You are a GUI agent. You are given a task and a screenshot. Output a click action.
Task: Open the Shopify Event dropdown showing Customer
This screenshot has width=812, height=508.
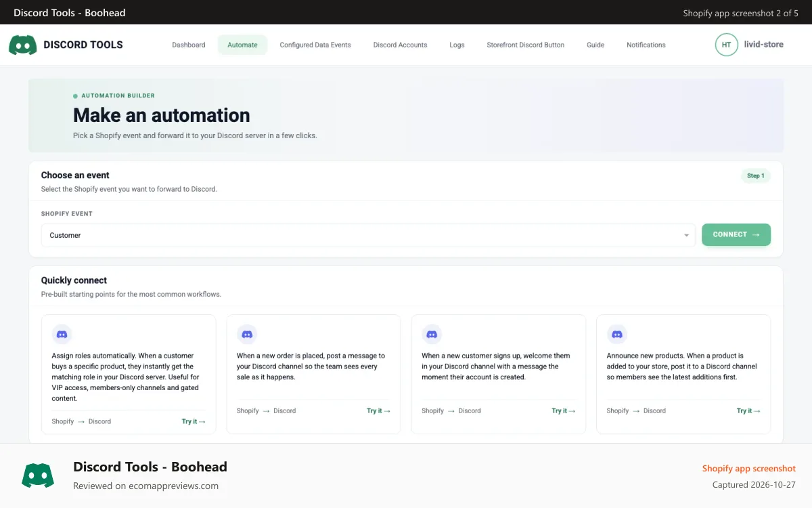point(368,235)
